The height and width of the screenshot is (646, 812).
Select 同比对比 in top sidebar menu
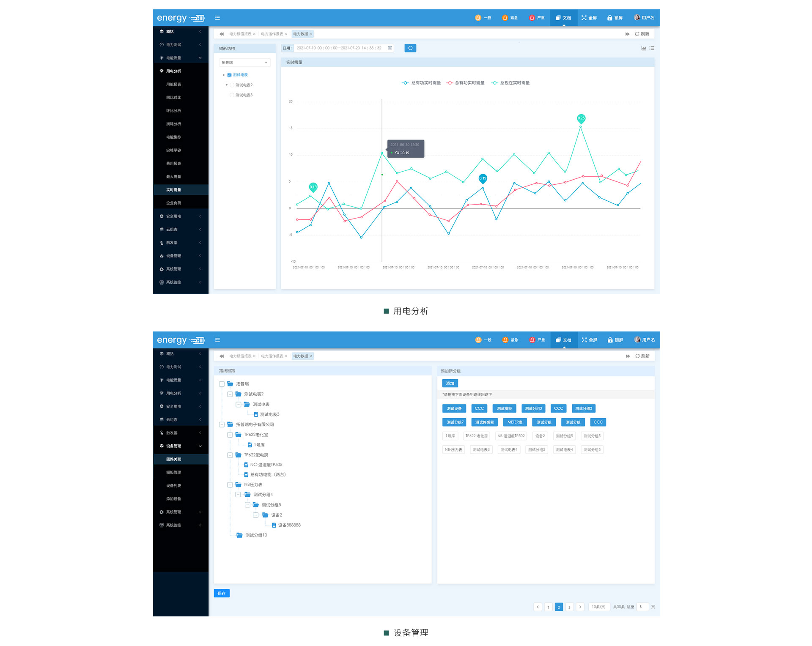(173, 98)
